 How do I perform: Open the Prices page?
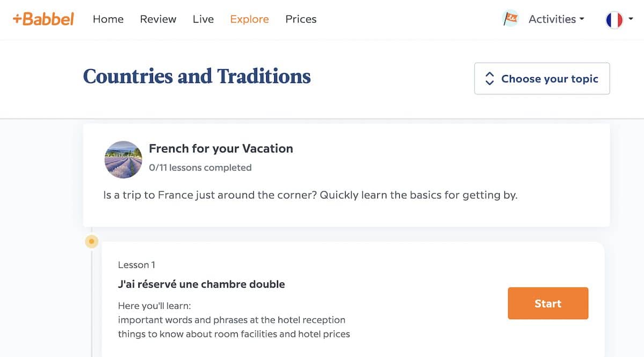tap(301, 19)
